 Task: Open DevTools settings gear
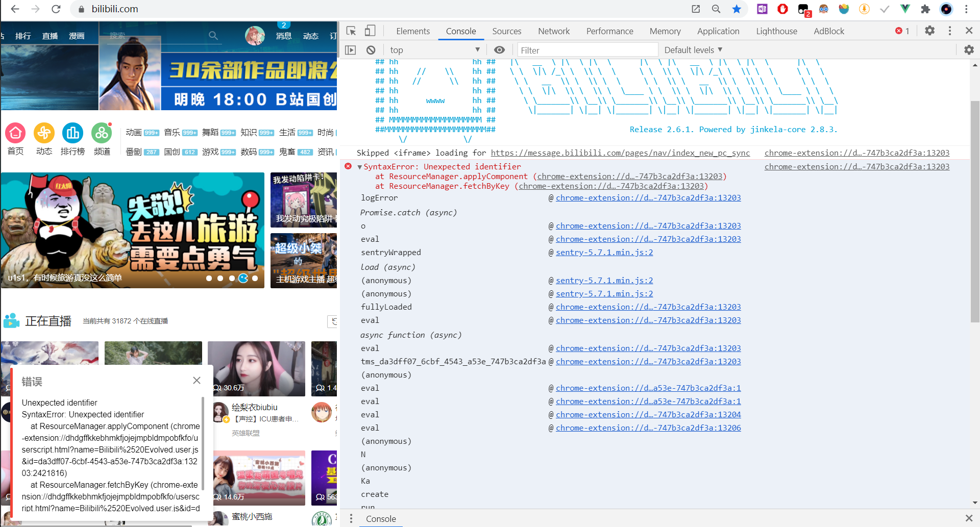(929, 31)
